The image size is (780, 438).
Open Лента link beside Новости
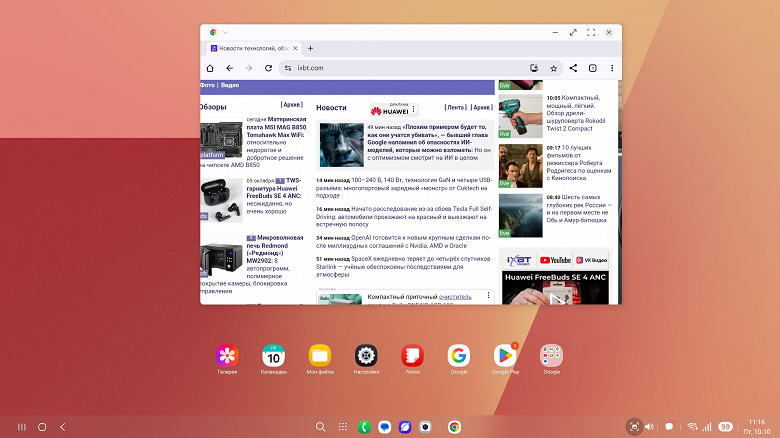pos(456,107)
